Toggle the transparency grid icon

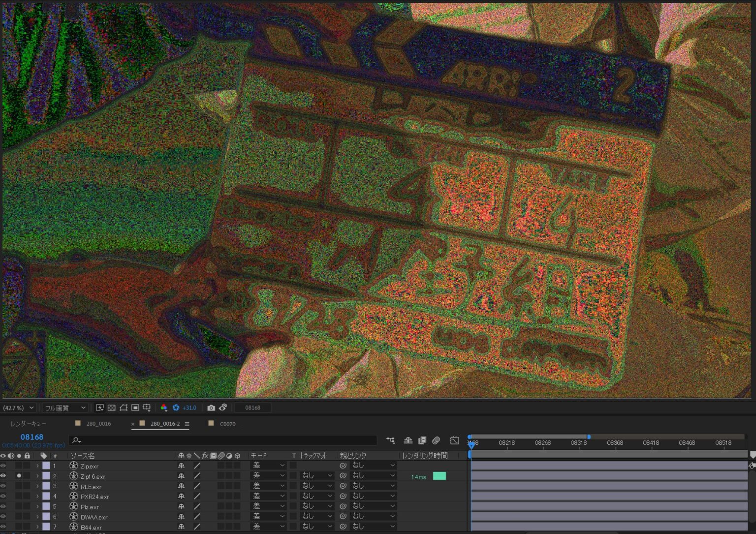112,408
